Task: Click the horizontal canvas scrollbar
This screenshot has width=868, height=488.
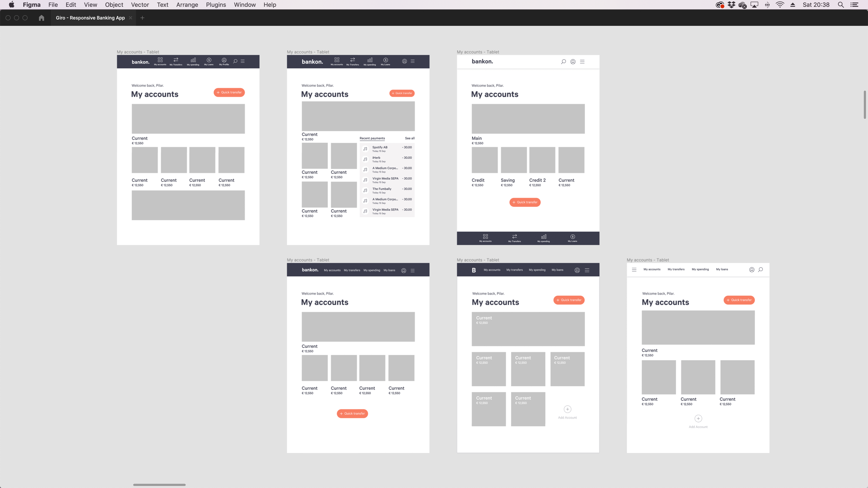Action: pos(159,485)
